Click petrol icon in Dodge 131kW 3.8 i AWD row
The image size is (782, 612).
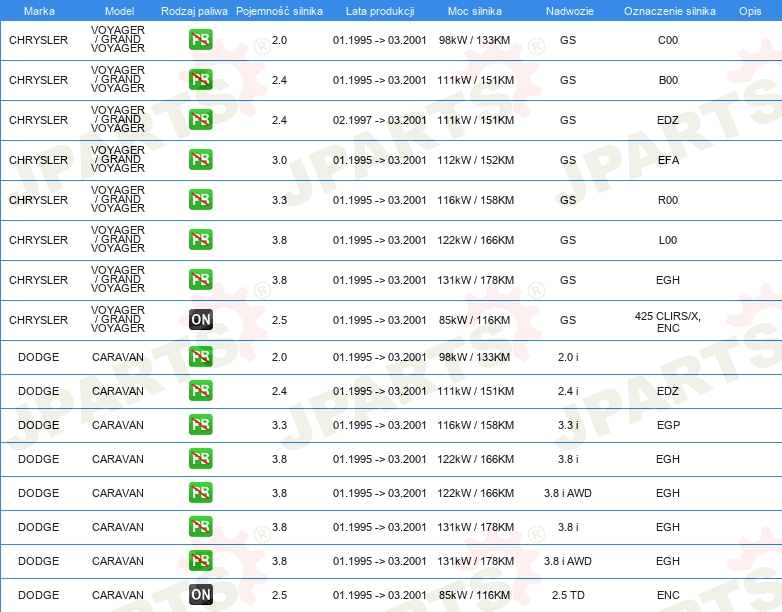pyautogui.click(x=200, y=560)
